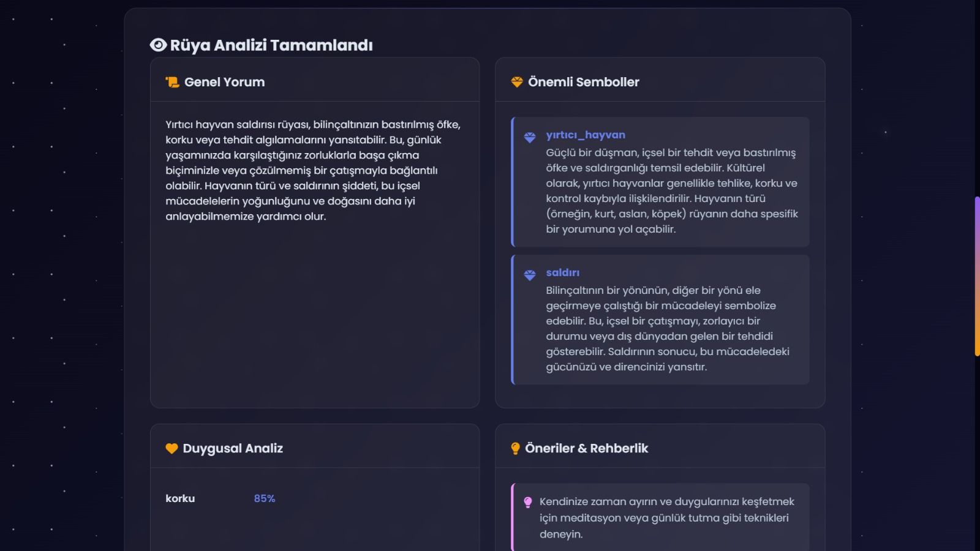Click the general interpretation paragraph text
This screenshot has height=551, width=980.
[x=312, y=170]
